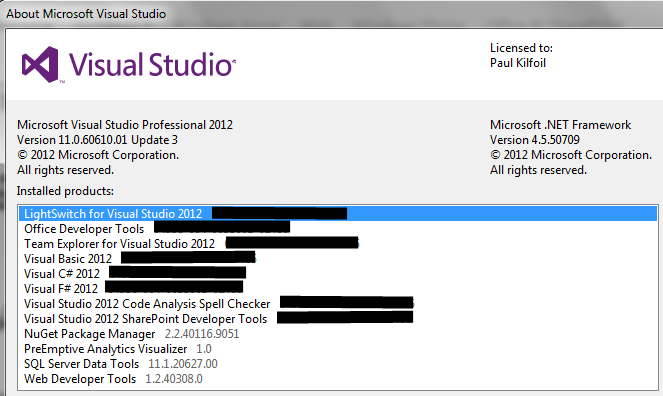Click the Installed products label
The image size is (663, 396).
pos(65,191)
